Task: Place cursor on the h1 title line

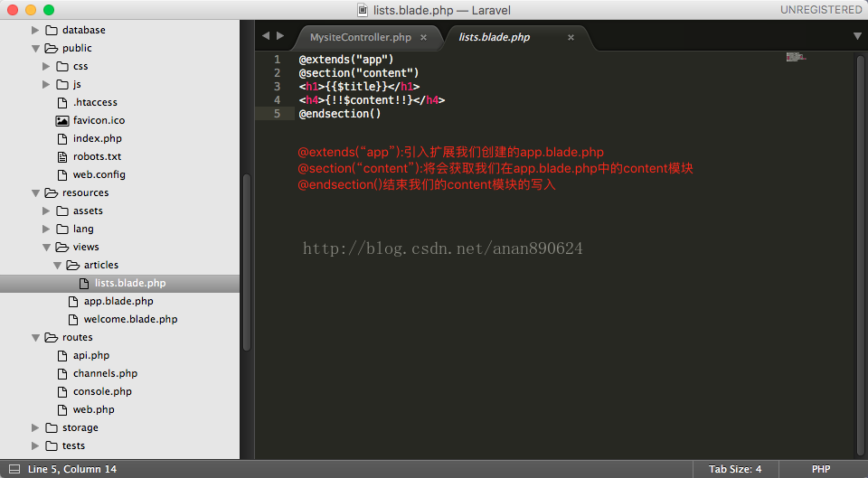Action: coord(359,87)
